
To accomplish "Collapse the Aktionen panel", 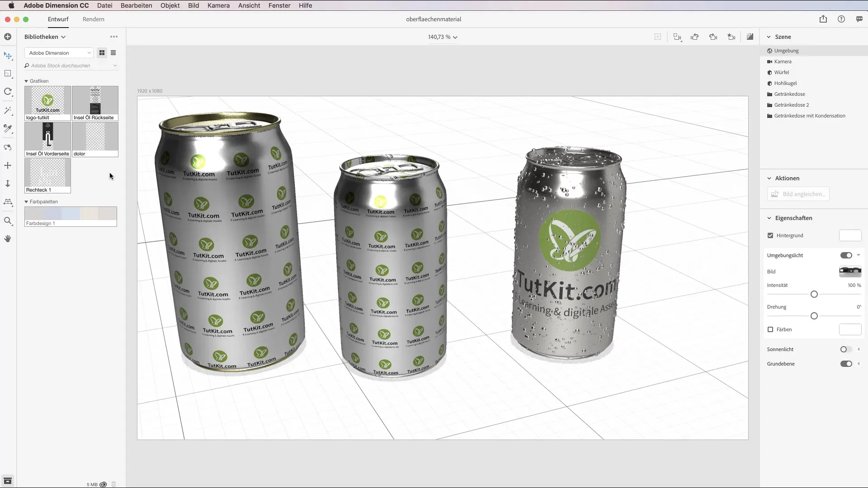I will click(769, 178).
